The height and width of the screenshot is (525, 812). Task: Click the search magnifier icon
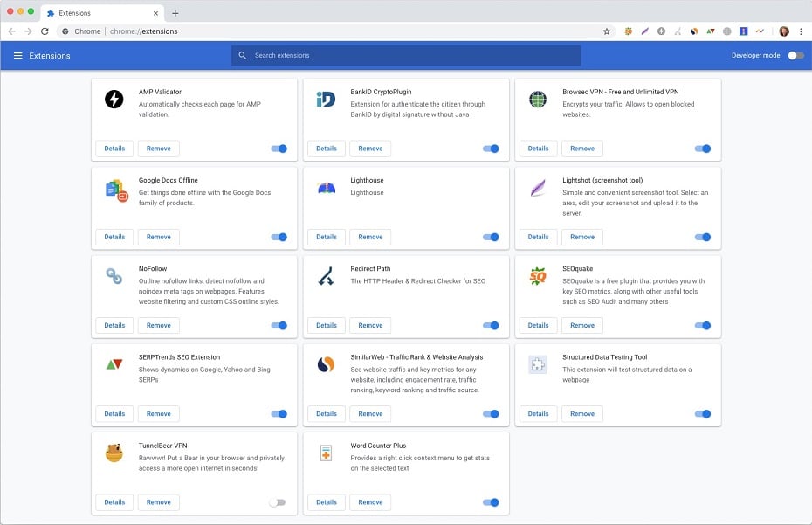point(243,55)
